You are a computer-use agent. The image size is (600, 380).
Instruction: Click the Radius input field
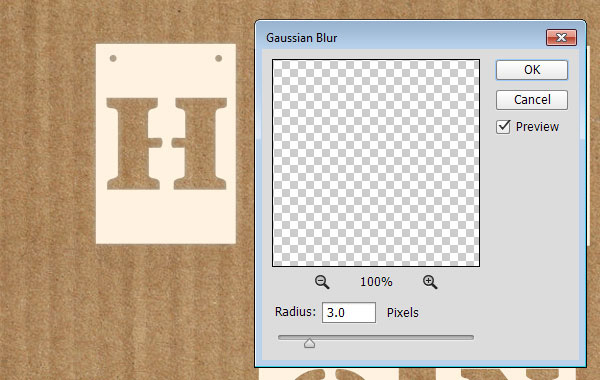(349, 313)
